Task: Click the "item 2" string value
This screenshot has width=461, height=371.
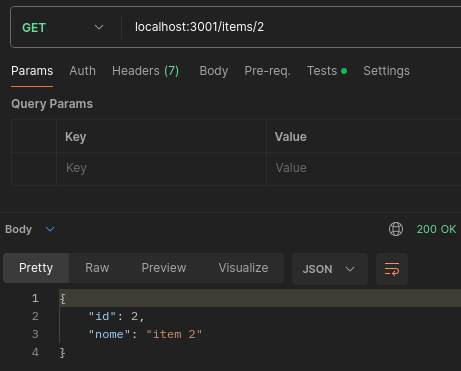Action: (x=174, y=334)
